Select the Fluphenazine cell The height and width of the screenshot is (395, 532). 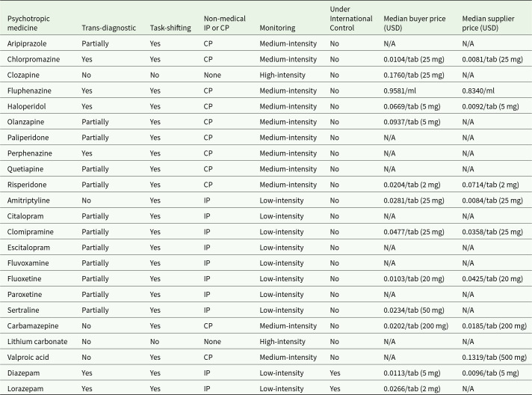28,91
